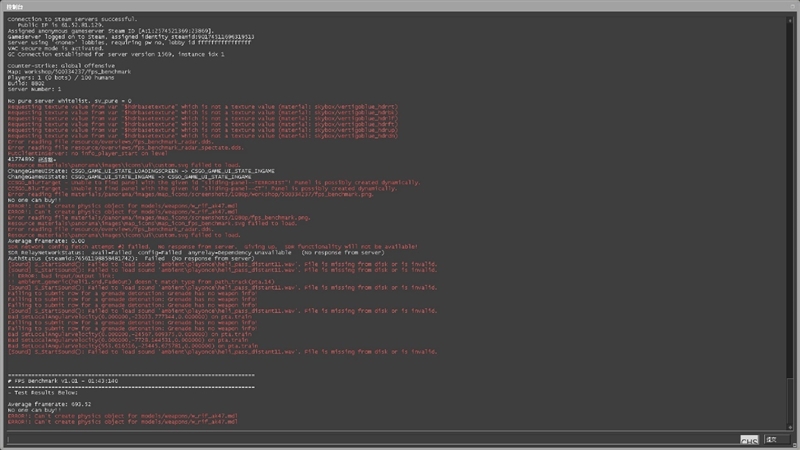
Task: Click the console scrollbar up arrow
Action: tap(790, 20)
